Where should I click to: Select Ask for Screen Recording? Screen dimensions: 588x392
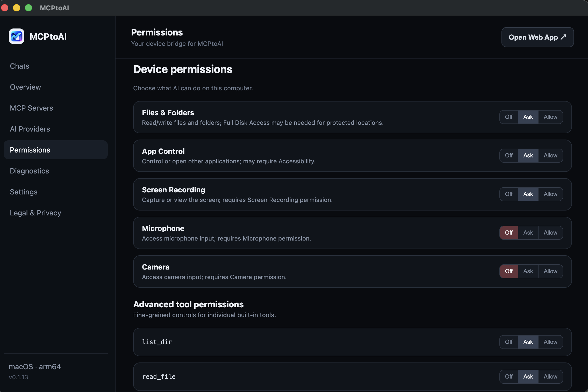[528, 194]
